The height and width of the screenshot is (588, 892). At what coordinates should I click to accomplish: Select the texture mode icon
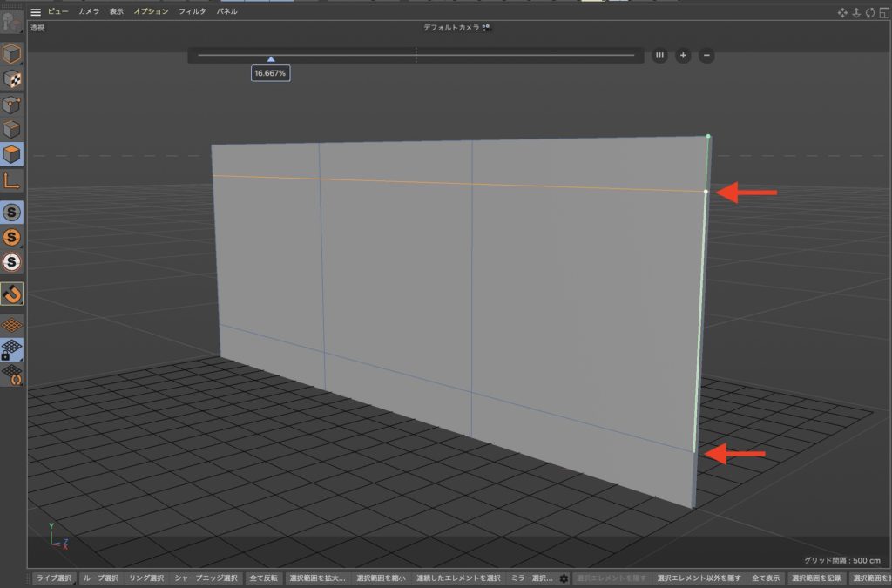point(12,79)
